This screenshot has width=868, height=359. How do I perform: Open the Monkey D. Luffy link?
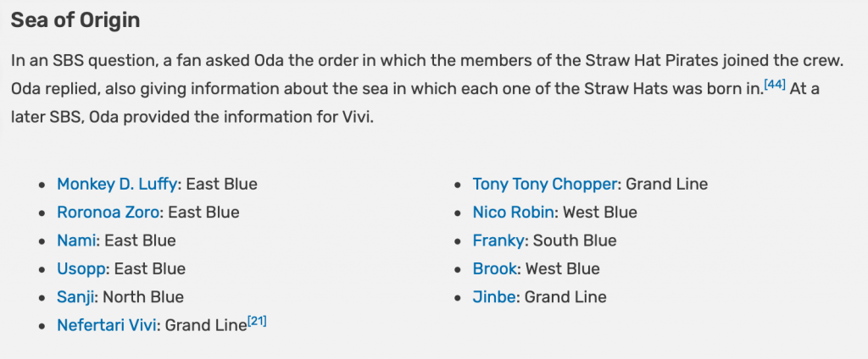click(x=117, y=185)
